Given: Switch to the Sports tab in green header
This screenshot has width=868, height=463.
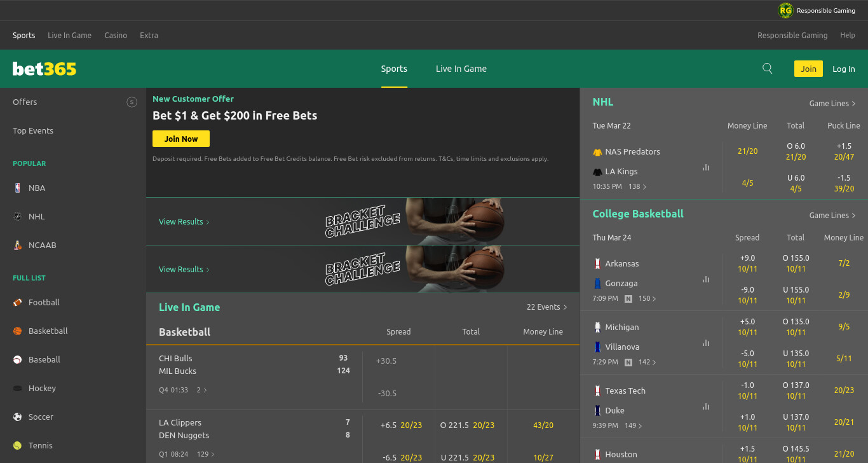Looking at the screenshot, I should point(394,69).
